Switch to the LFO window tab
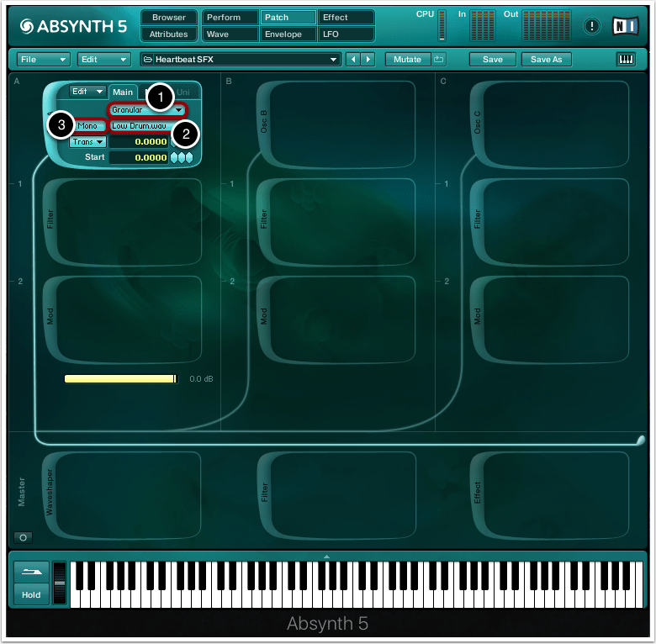Screen dimensions: 656x644 [346, 34]
